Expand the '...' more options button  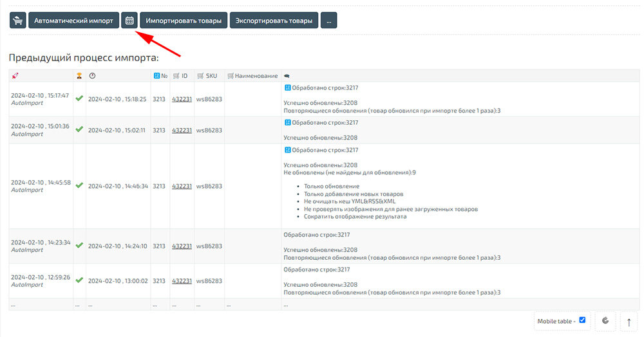(x=328, y=21)
